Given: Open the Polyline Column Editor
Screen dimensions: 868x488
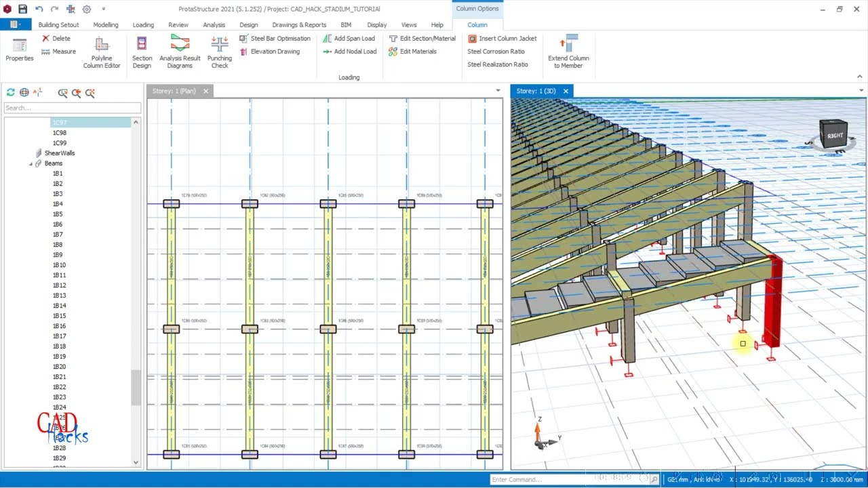Looking at the screenshot, I should click(102, 52).
